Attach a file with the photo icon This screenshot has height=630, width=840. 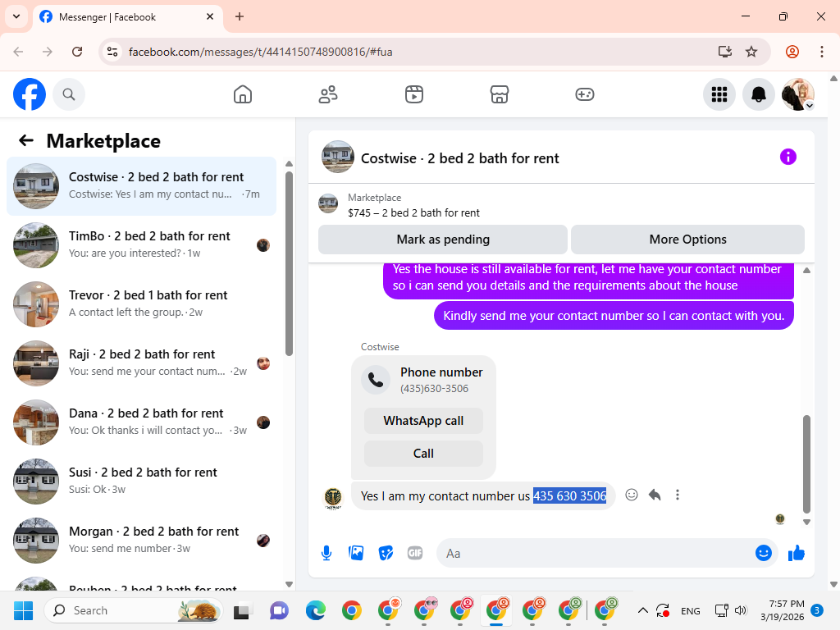coord(356,553)
